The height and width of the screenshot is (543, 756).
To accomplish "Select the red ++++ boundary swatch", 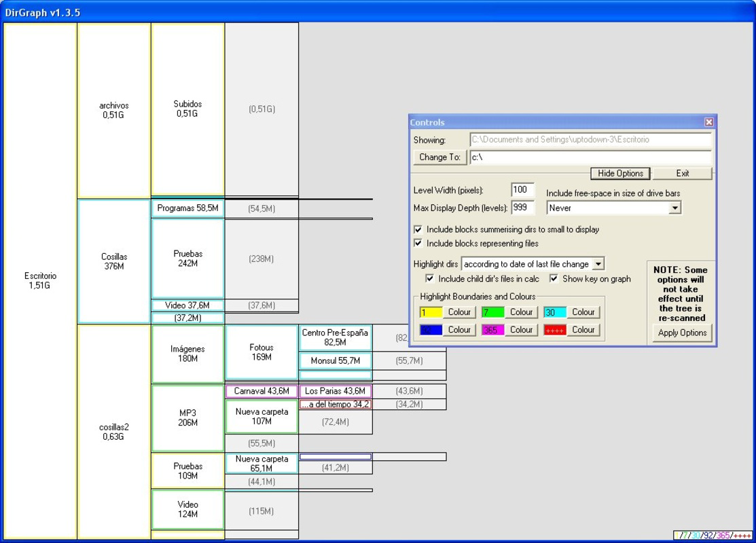I will [555, 330].
